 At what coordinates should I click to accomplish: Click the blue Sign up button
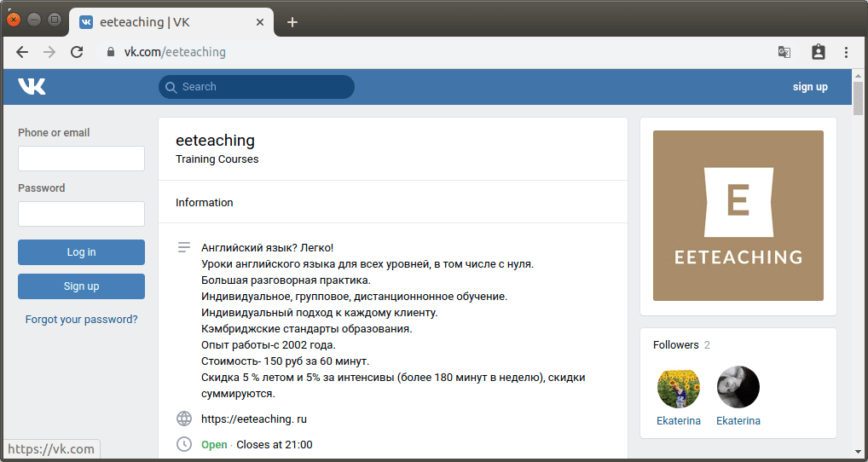click(x=81, y=286)
